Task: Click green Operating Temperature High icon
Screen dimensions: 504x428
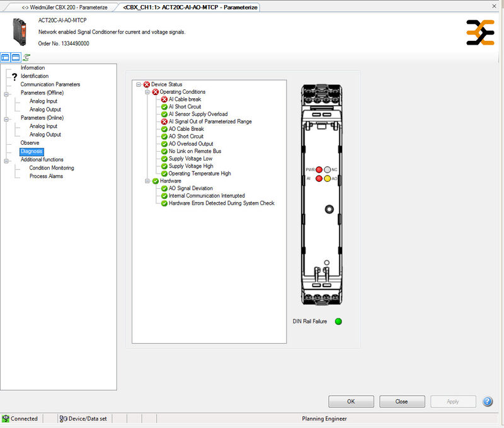Action: (x=164, y=174)
